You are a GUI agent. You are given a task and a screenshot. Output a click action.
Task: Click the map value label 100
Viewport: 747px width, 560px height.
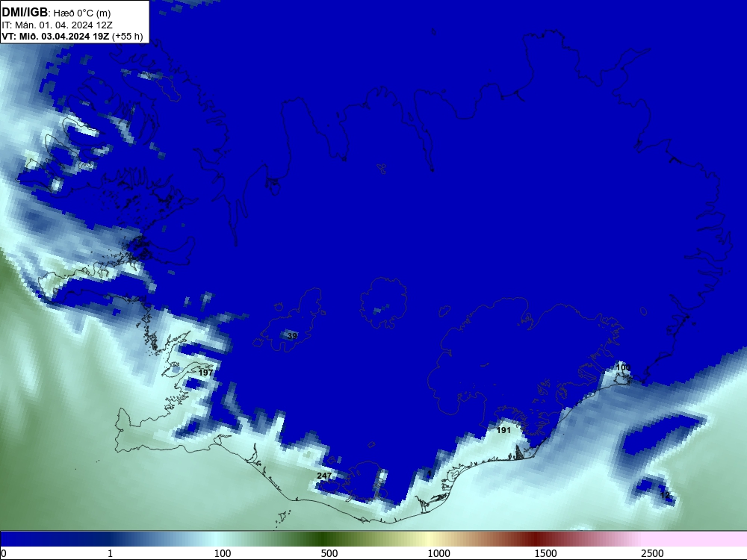[623, 367]
